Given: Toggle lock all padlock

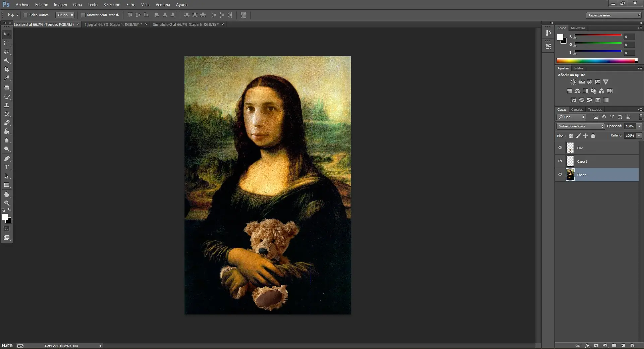Looking at the screenshot, I should [593, 136].
